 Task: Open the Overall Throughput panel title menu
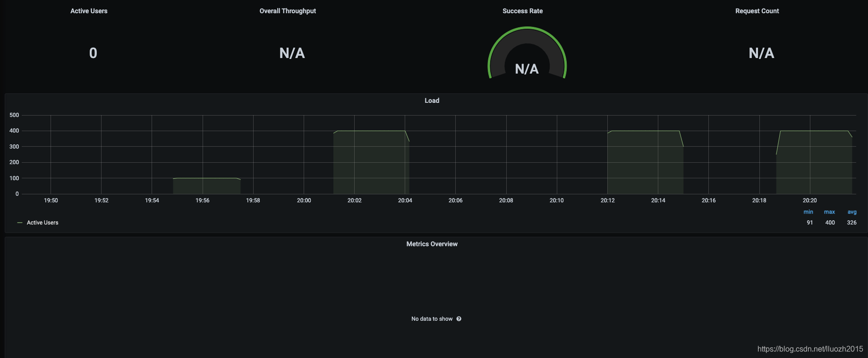[x=288, y=11]
